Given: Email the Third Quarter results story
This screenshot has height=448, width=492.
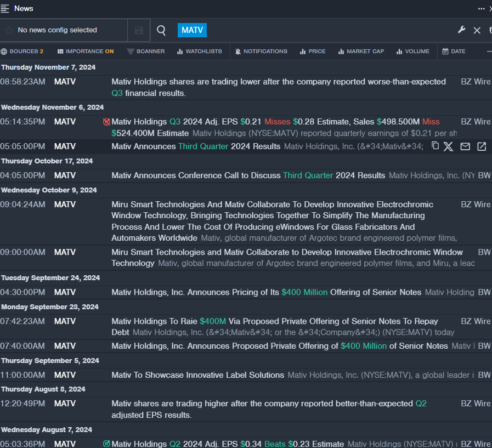Looking at the screenshot, I should (465, 146).
